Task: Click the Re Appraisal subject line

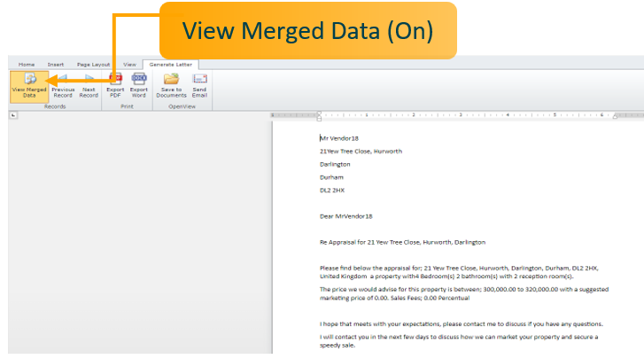Action: tap(402, 242)
